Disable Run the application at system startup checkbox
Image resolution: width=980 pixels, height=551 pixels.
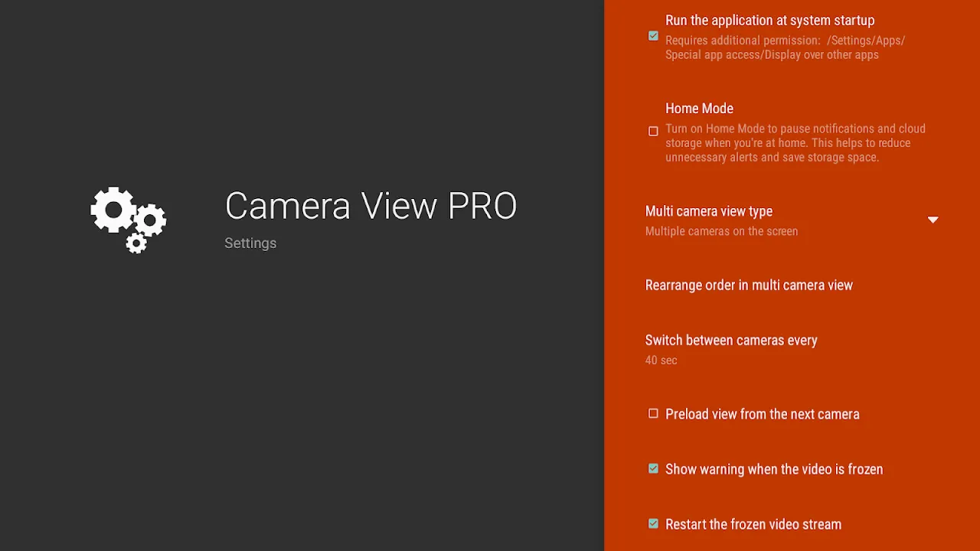653,36
